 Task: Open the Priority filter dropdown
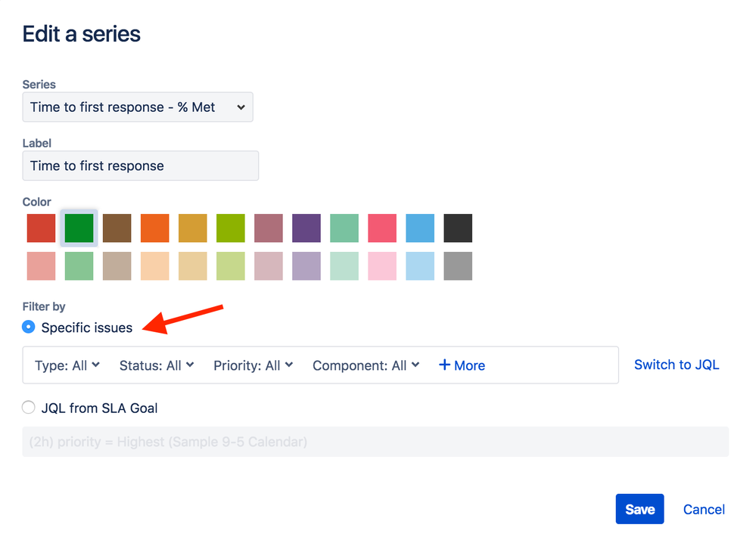[253, 365]
